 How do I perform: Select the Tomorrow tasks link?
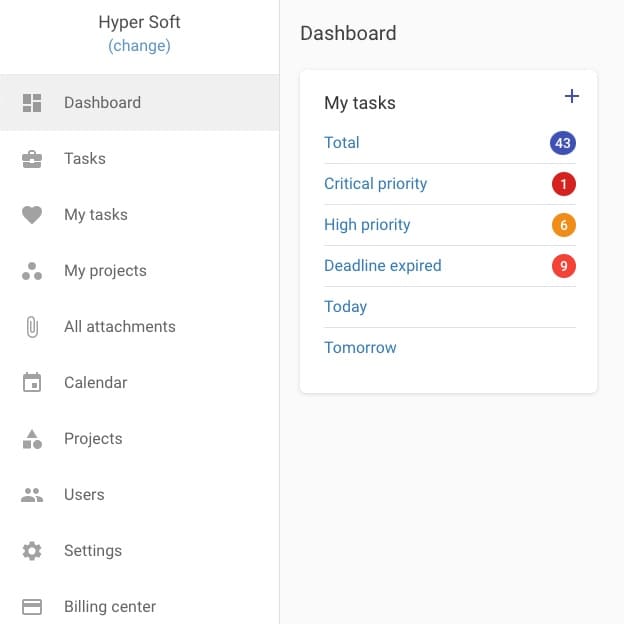[360, 348]
